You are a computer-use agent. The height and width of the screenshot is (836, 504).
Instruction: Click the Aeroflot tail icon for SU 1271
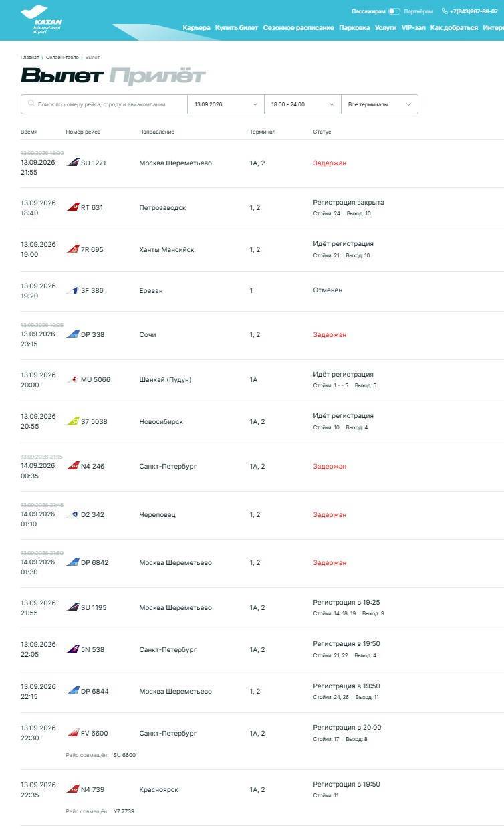coord(73,163)
